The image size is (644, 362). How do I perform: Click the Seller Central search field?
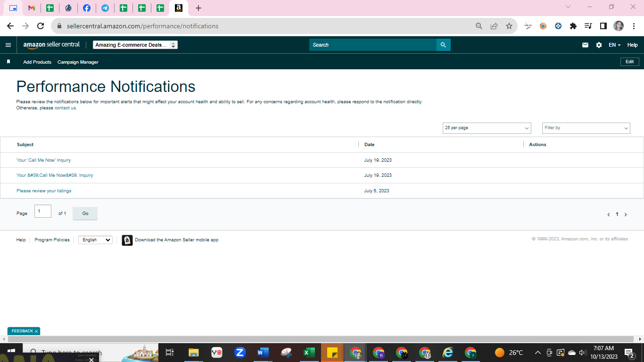373,45
